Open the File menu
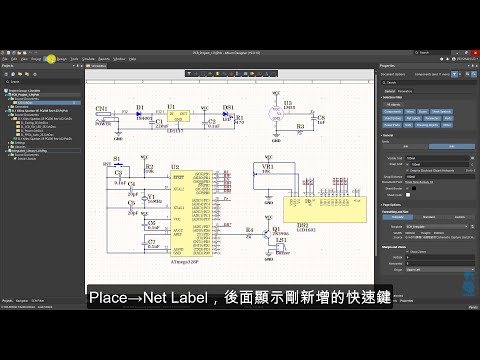This screenshot has height=360, width=480. (5, 59)
